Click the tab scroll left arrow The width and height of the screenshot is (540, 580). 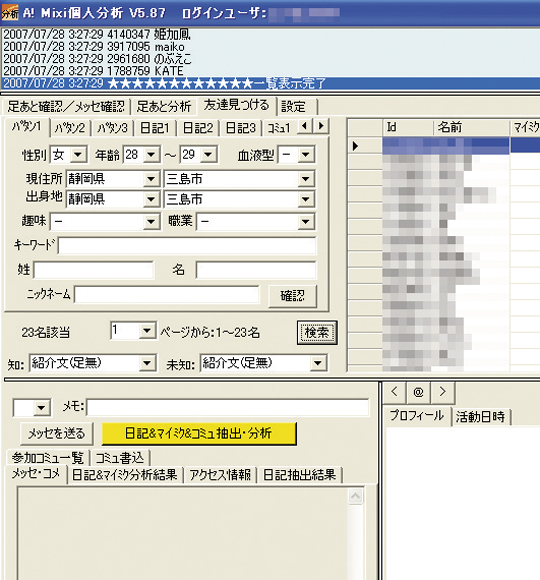(x=305, y=126)
